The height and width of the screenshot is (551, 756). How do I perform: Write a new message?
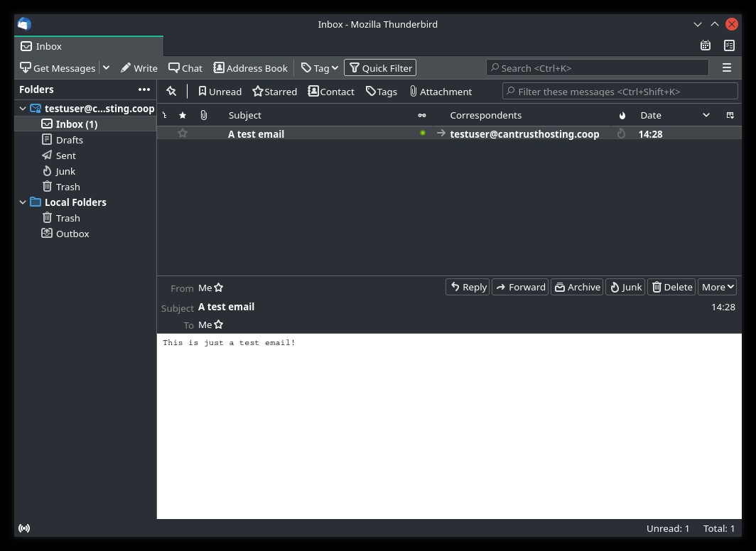(x=139, y=68)
